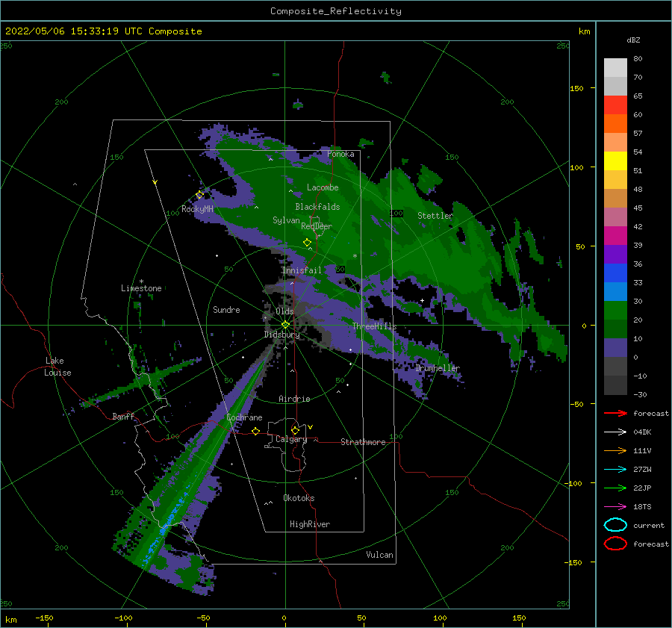Image resolution: width=672 pixels, height=628 pixels.
Task: Click the yellow station marker near RockyMH
Action: 199,195
